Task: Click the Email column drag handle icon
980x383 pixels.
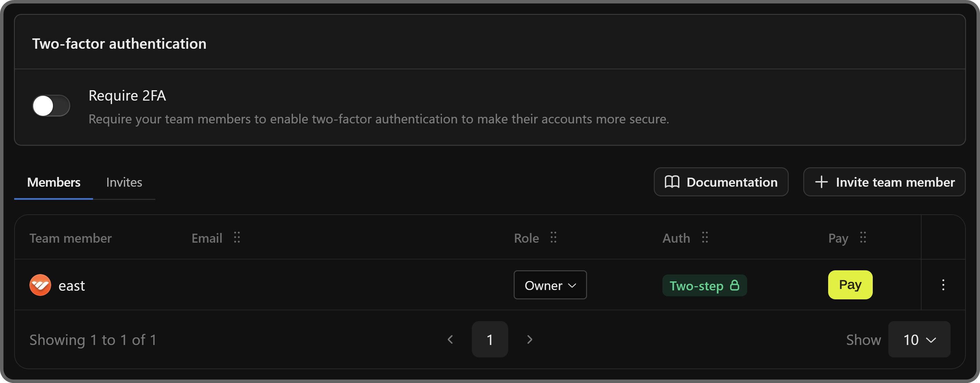Action: point(237,237)
